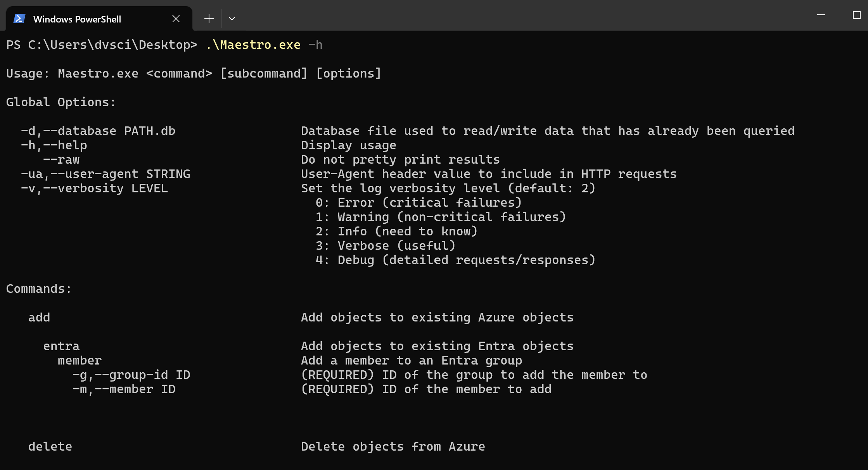Click the 'member' subcommand name

(x=80, y=361)
